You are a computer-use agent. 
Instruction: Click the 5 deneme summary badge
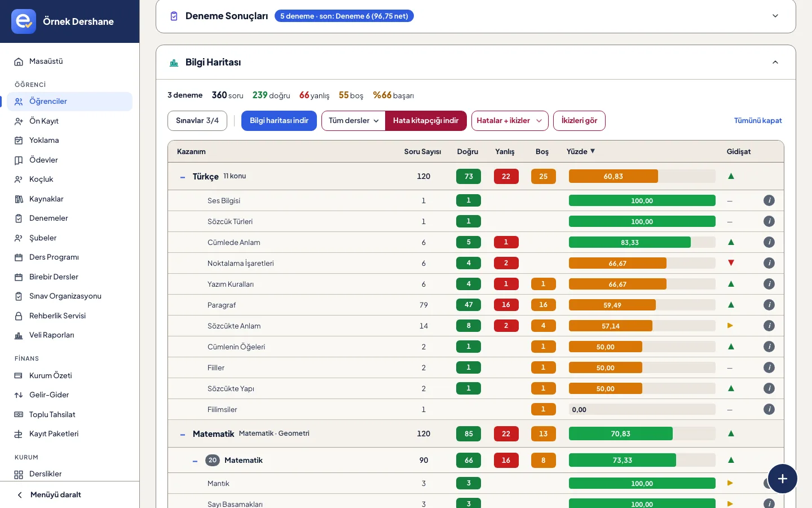[344, 16]
